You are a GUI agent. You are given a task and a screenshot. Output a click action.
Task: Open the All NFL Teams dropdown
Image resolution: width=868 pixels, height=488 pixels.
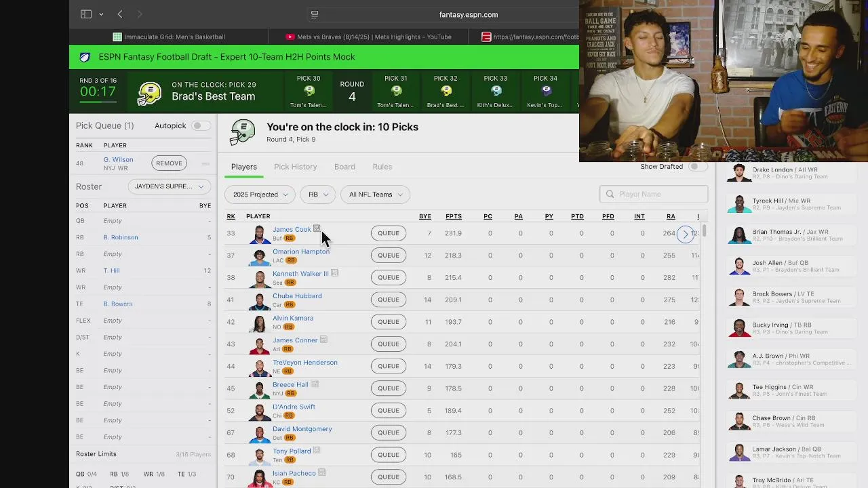click(375, 195)
